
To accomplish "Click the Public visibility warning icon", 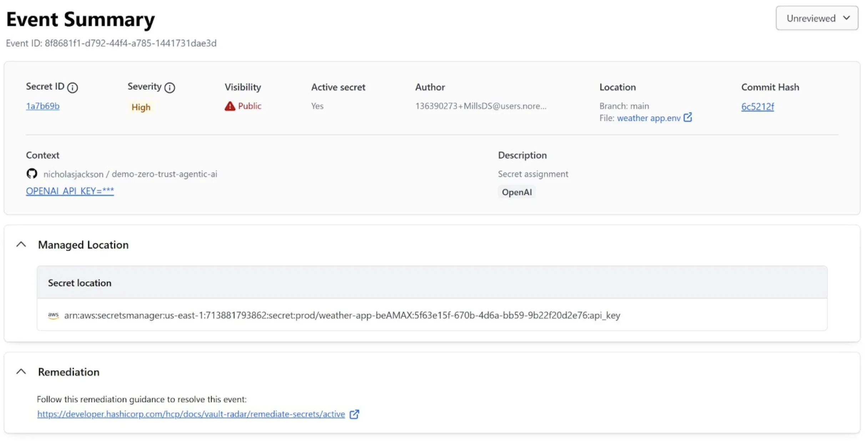I will tap(230, 106).
